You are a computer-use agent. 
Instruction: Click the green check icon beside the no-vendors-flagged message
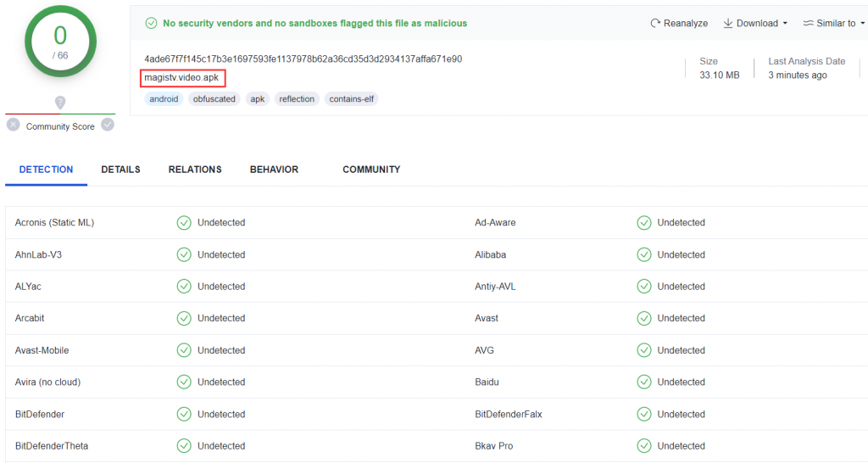151,23
